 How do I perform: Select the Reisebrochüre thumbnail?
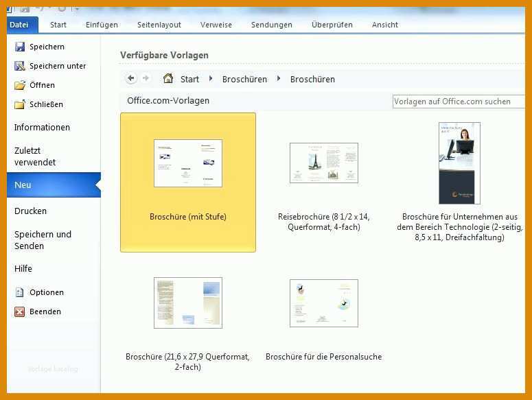click(324, 163)
